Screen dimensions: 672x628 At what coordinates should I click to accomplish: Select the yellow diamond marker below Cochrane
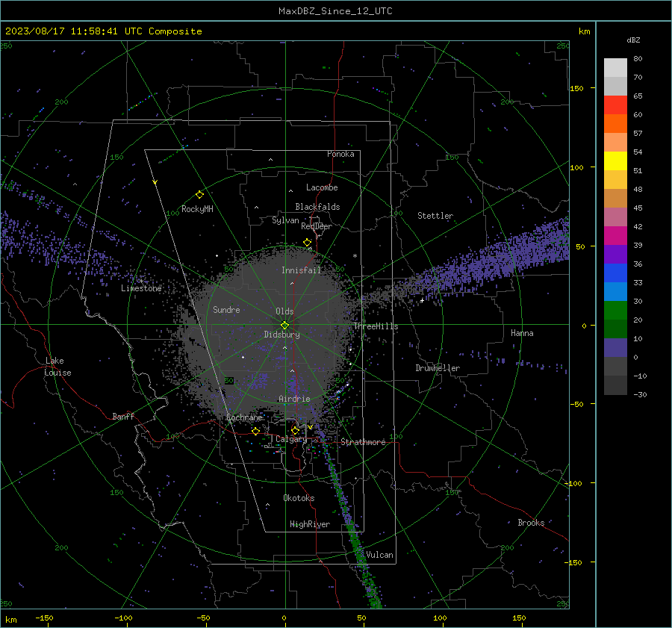(256, 432)
